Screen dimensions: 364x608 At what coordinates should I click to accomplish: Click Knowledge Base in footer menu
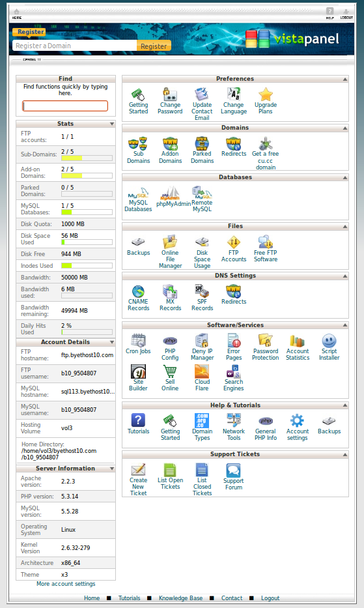pyautogui.click(x=180, y=598)
